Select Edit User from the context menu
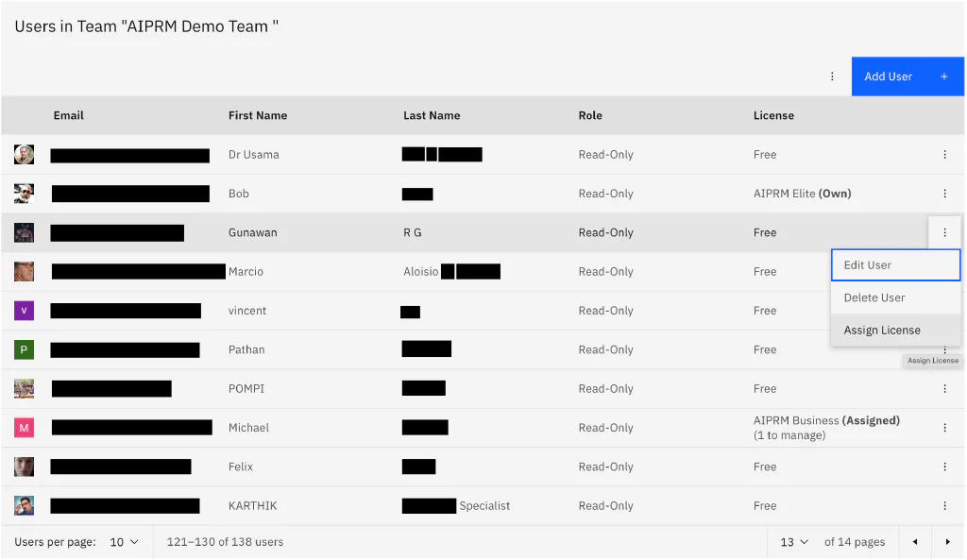The width and height of the screenshot is (967, 560). [x=895, y=265]
